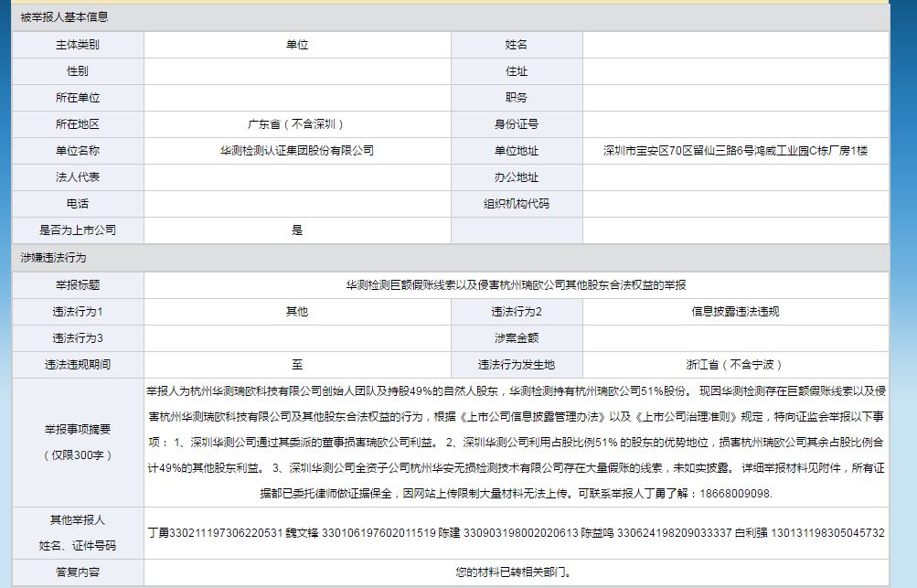Select the 单位名称 label
The width and height of the screenshot is (917, 588).
pos(78,150)
